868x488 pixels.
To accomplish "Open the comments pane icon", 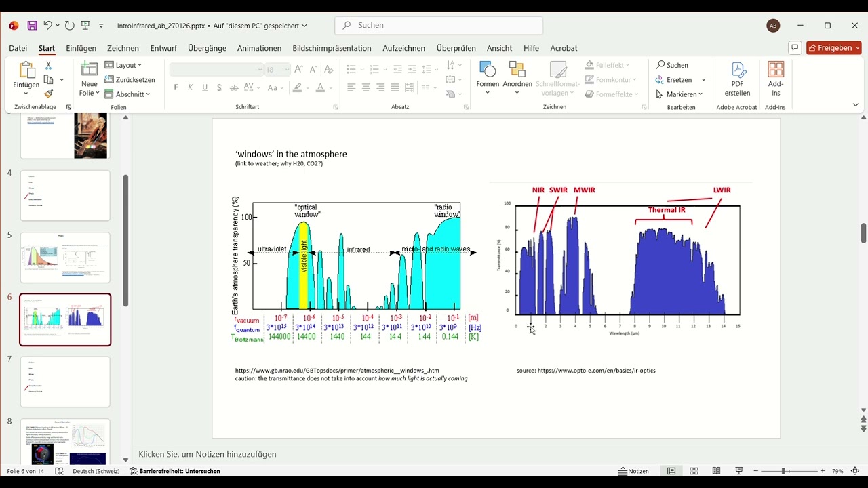I will pos(795,48).
